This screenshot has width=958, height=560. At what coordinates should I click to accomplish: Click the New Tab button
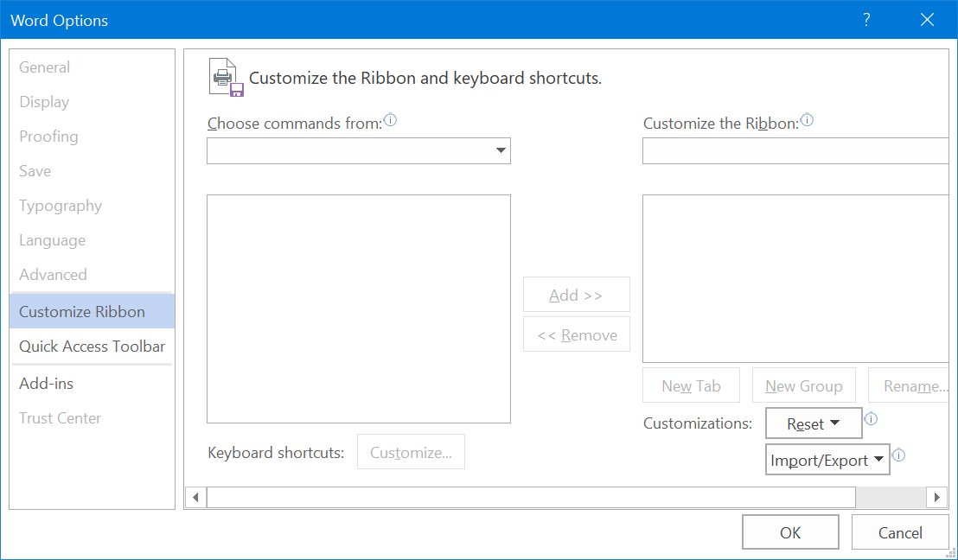click(691, 386)
